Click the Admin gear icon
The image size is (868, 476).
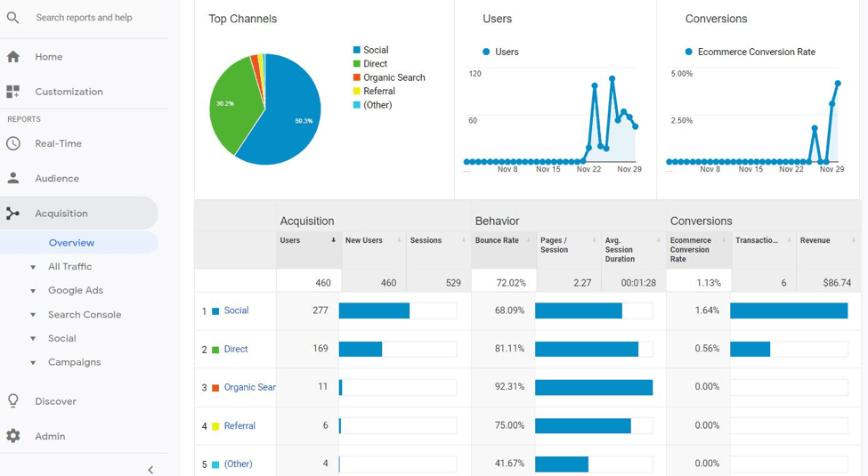click(12, 436)
